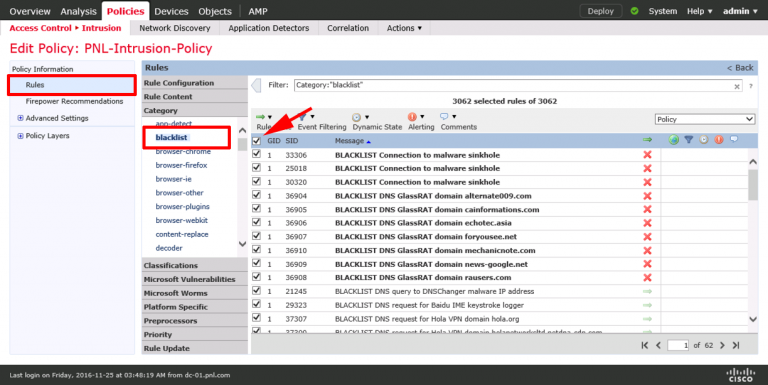Expand Advanced Settings in the sidebar
This screenshot has height=385, width=768.
(20, 118)
